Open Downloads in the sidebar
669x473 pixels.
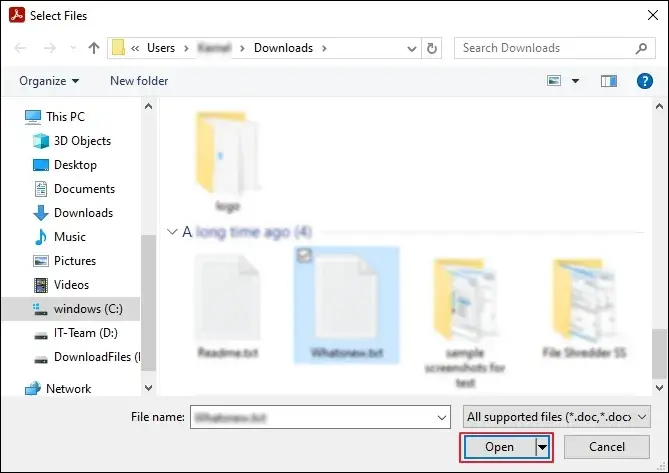coord(83,212)
